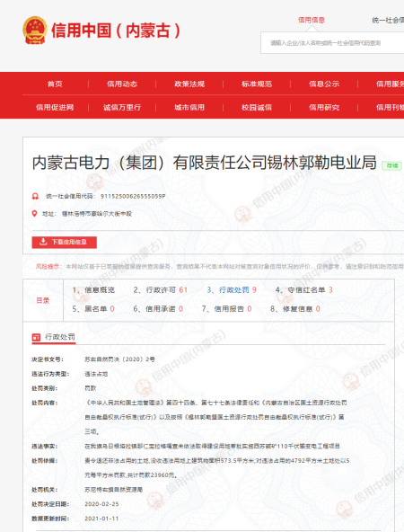
Task: Jump to 6、信用承诺 section
Action: 158,309
